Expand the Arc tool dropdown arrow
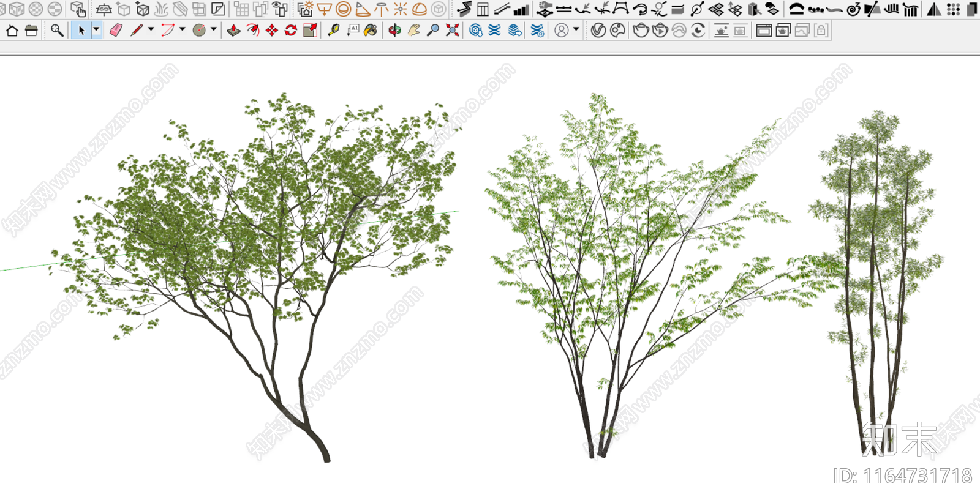This screenshot has height=500, width=980. click(x=183, y=29)
